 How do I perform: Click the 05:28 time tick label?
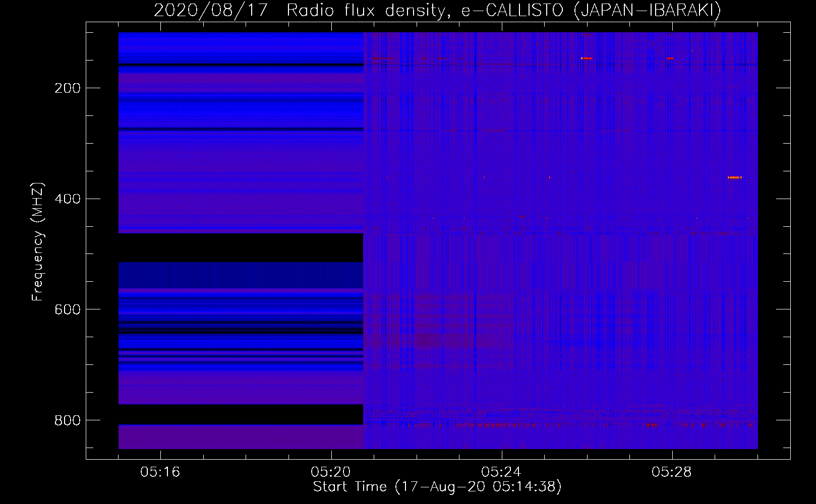672,472
